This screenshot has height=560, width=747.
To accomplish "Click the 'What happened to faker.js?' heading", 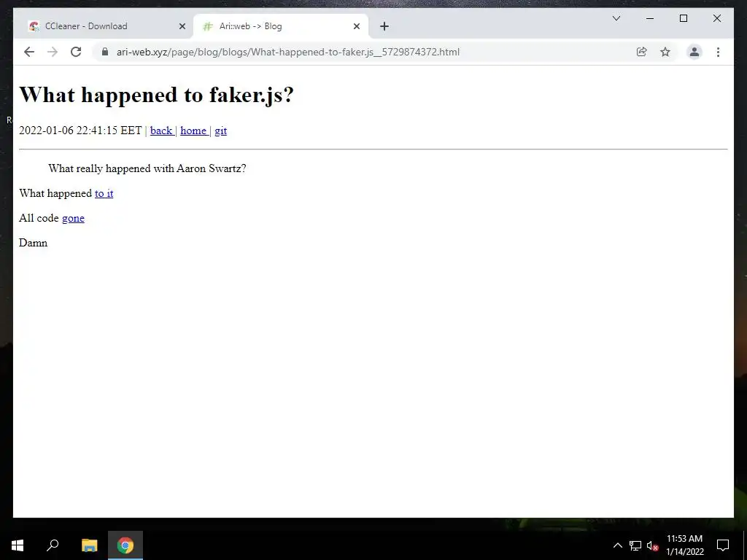I will tap(156, 95).
